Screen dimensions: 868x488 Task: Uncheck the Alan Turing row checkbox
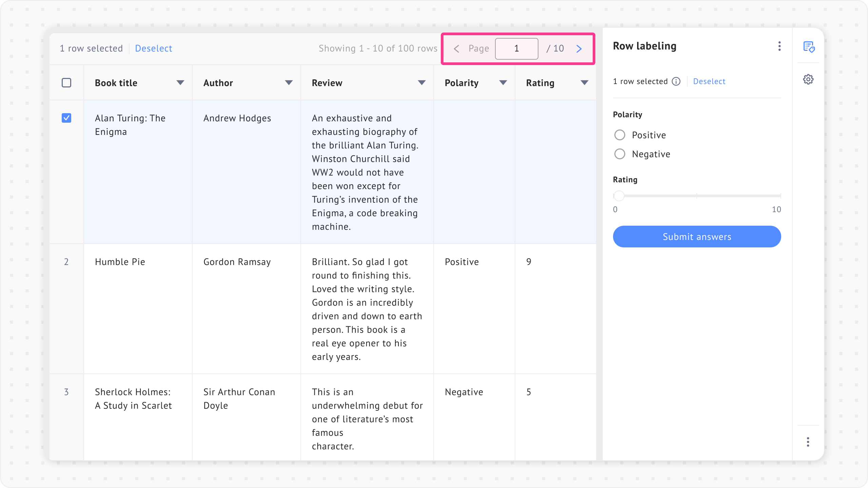tap(66, 118)
